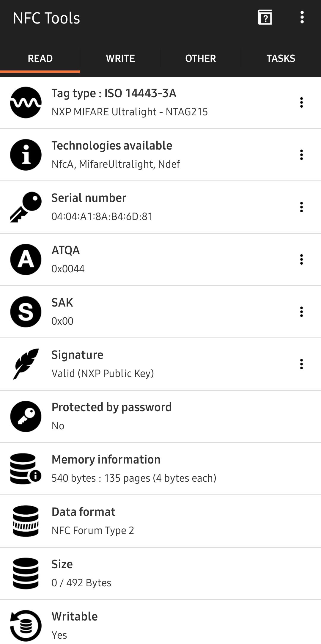
Task: Open more options for Technologies available
Action: point(301,155)
